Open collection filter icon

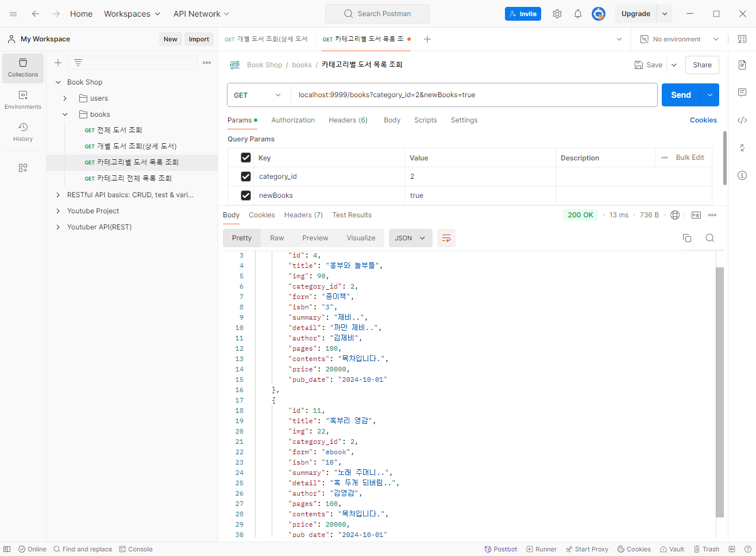tap(78, 63)
